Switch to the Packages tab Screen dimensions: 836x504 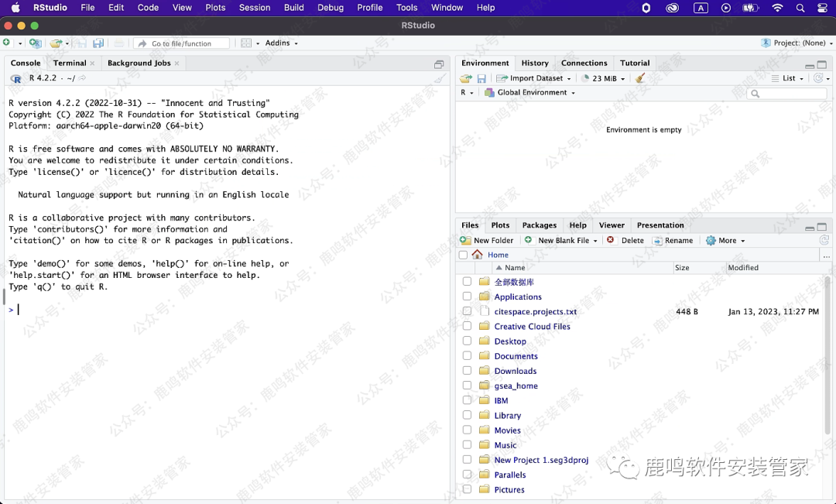(539, 225)
